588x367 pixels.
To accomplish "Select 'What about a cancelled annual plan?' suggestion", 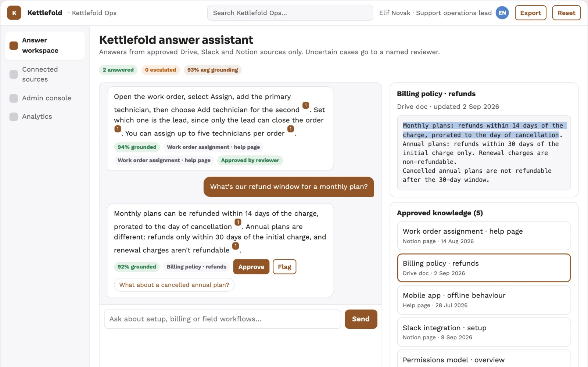I will click(x=174, y=285).
